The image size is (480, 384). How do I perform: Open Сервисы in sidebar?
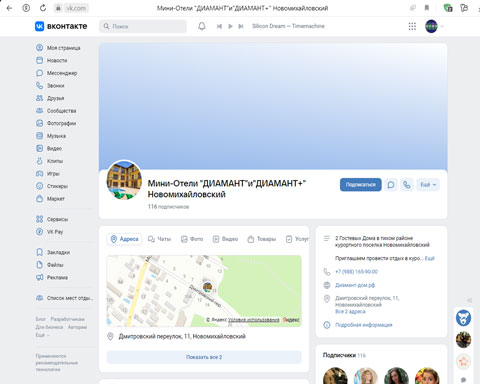coord(52,219)
